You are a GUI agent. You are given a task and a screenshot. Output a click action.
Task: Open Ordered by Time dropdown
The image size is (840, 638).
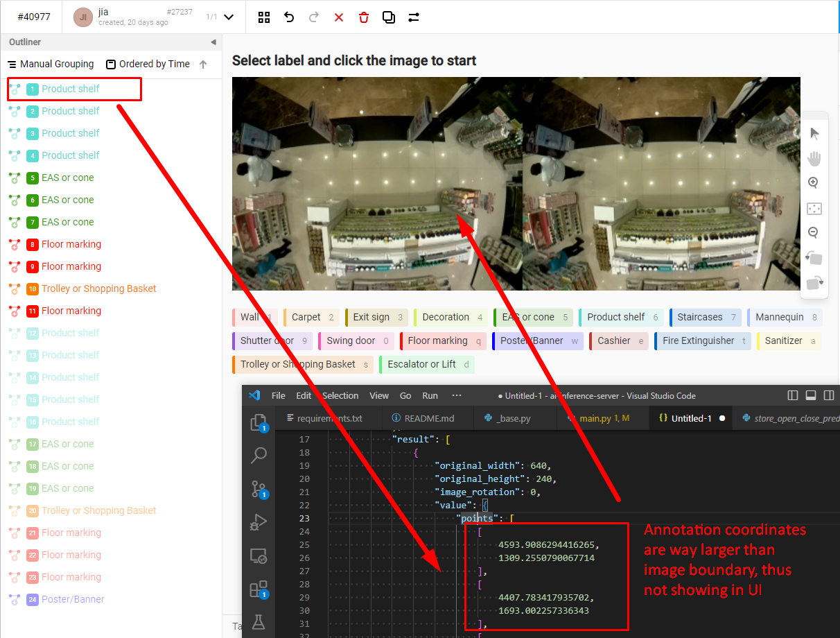tap(148, 64)
